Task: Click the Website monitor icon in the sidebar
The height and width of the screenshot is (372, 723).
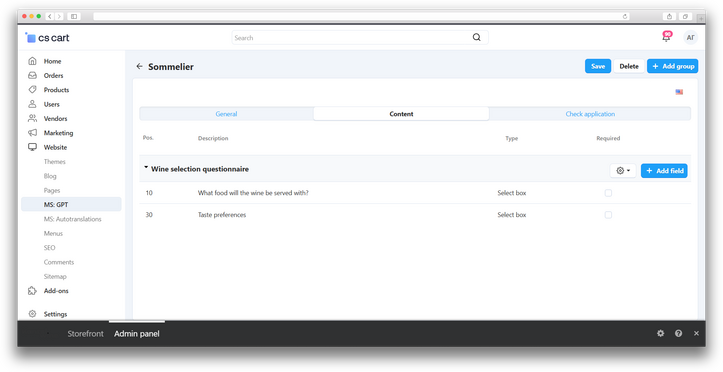Action: [x=32, y=147]
